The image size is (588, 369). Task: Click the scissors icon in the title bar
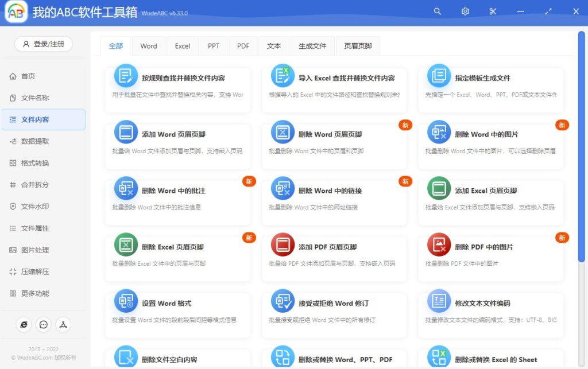point(492,11)
